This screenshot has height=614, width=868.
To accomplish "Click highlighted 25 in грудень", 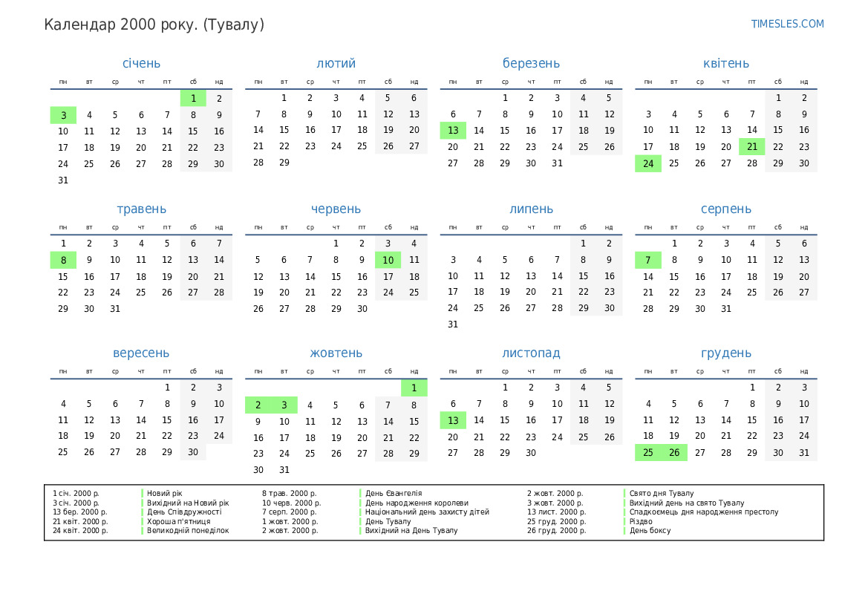I will tap(648, 452).
